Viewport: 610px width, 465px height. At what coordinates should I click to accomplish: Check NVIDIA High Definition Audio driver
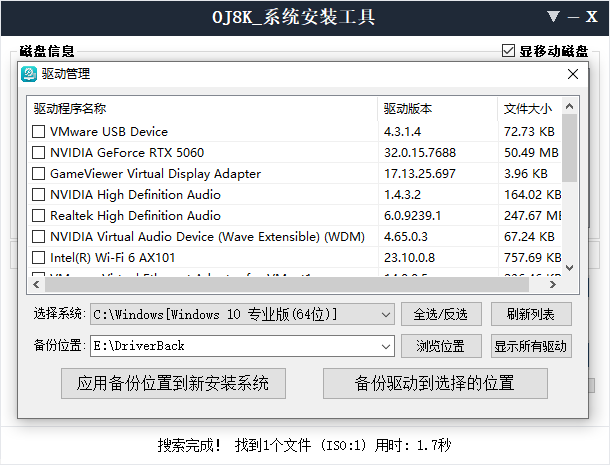coord(38,195)
